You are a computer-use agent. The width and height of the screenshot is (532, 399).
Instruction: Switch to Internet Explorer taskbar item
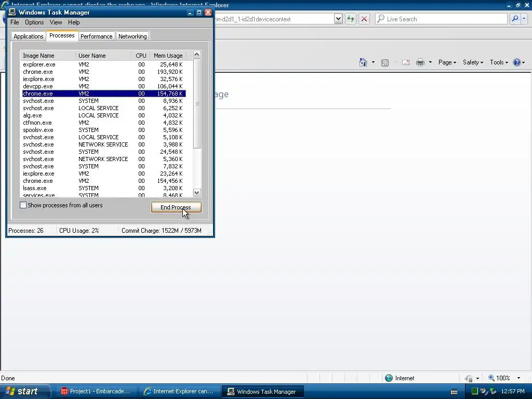click(179, 391)
